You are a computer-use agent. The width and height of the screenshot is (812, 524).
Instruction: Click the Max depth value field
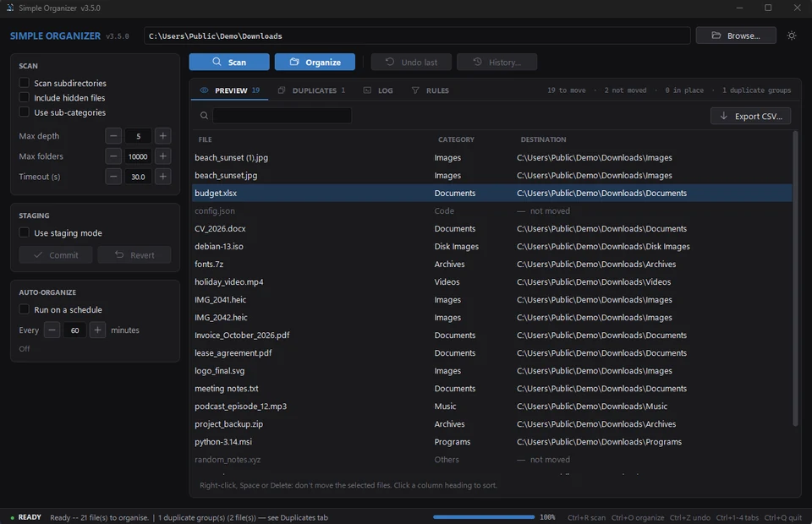138,136
